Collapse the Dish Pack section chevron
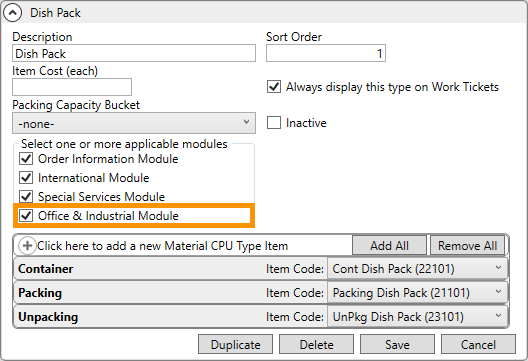528x361 pixels. [12, 13]
